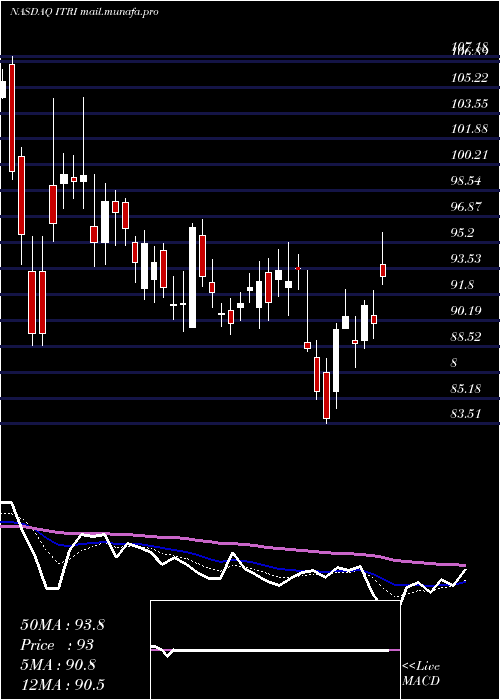Click the 100.21 price level label
500x700 pixels.
click(x=469, y=155)
